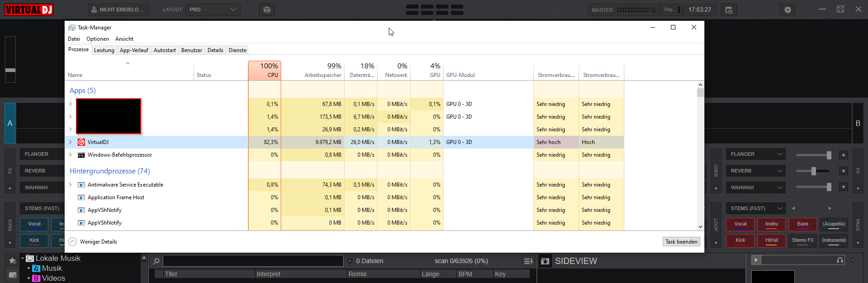Viewport: 868px width, 283px height.
Task: Go to the previous pad page with the left arrow
Action: click(x=793, y=208)
